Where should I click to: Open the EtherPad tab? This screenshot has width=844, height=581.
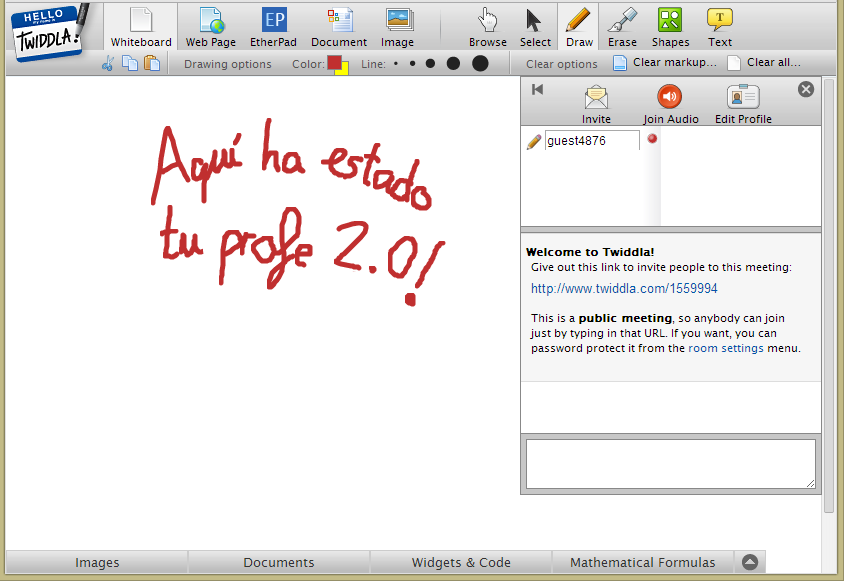tap(273, 27)
